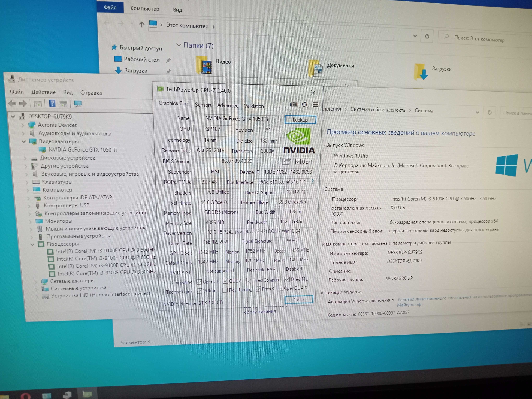Click the Up arrow in File Explorer
Image resolution: width=532 pixels, height=399 pixels.
coord(142,24)
